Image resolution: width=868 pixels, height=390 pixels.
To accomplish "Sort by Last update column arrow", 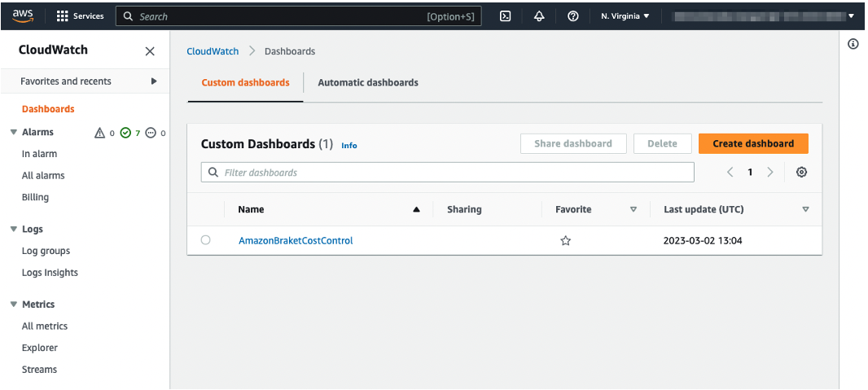I will (805, 210).
